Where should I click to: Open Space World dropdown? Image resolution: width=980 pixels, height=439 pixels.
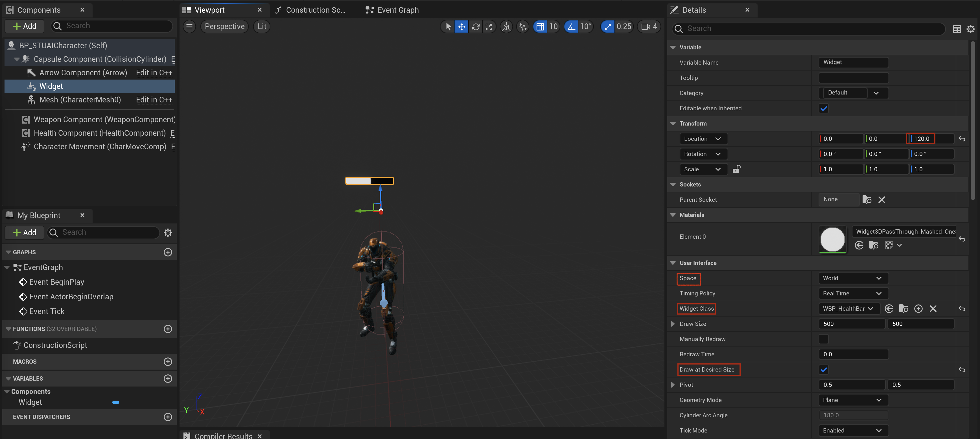[x=853, y=278]
